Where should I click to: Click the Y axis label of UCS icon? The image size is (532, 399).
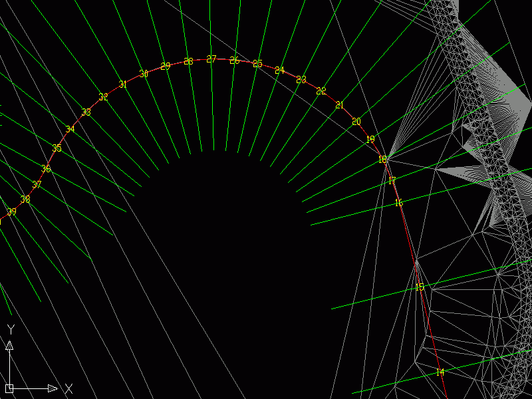point(11,329)
